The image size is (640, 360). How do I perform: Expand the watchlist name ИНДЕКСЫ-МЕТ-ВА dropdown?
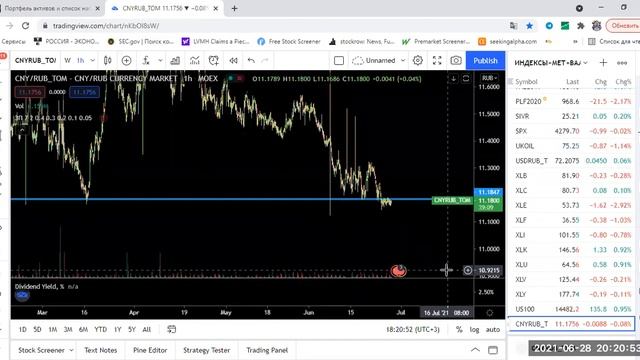585,62
